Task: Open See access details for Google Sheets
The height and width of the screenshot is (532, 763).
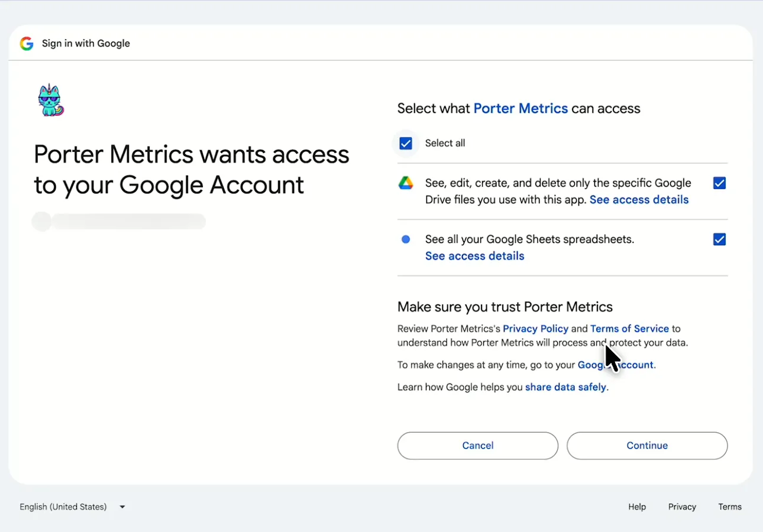Action: 475,256
